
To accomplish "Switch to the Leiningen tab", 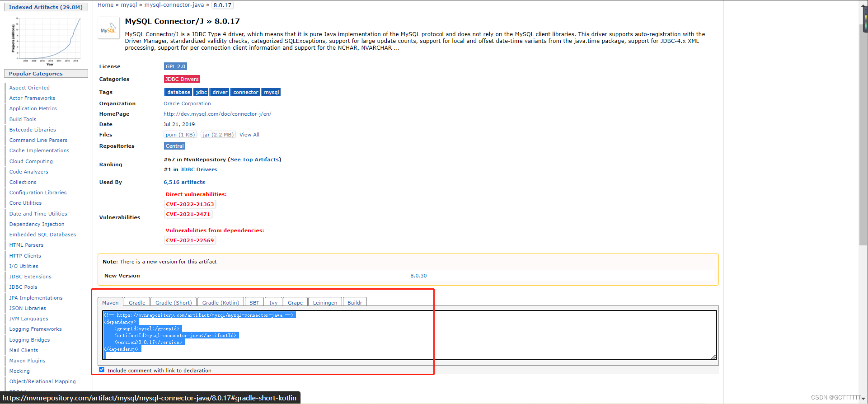I will 325,302.
